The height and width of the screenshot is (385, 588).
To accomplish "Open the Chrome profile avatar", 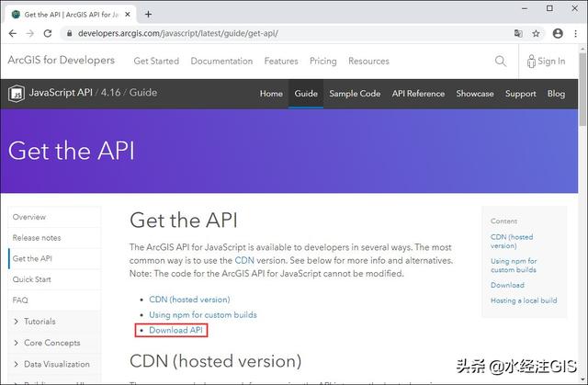I will (x=558, y=33).
